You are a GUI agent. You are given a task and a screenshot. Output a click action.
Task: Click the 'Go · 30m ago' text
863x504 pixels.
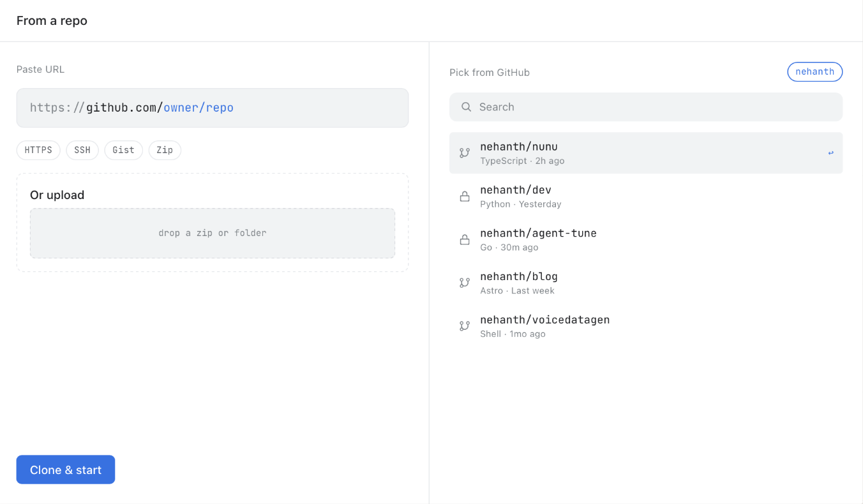point(509,248)
